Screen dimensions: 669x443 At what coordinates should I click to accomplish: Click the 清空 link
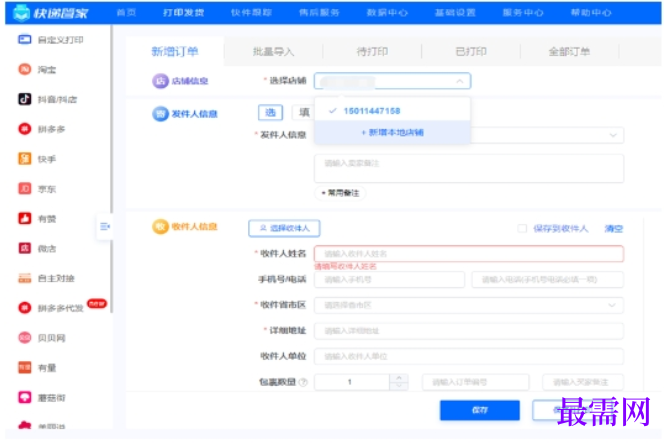pyautogui.click(x=614, y=229)
